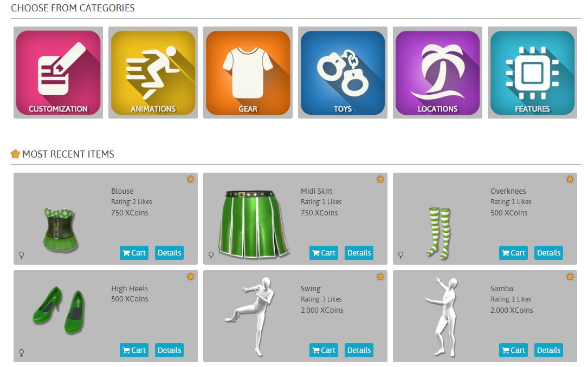The image size is (588, 367).
Task: Open the Toys handcuffs category
Action: click(343, 73)
